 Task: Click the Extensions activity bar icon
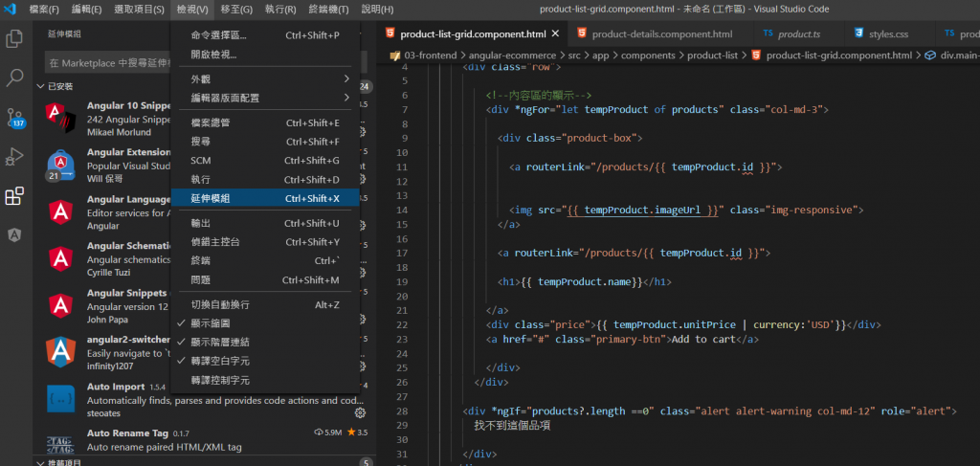(x=14, y=196)
